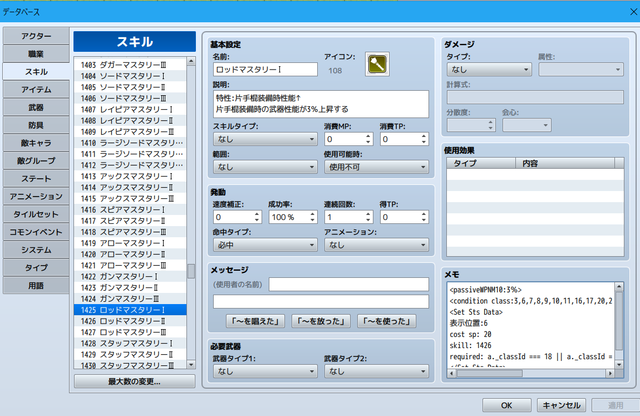Select skill 1416 スピアマスタリーⅠ
Viewport: 640px width, 416px height.
point(130,210)
